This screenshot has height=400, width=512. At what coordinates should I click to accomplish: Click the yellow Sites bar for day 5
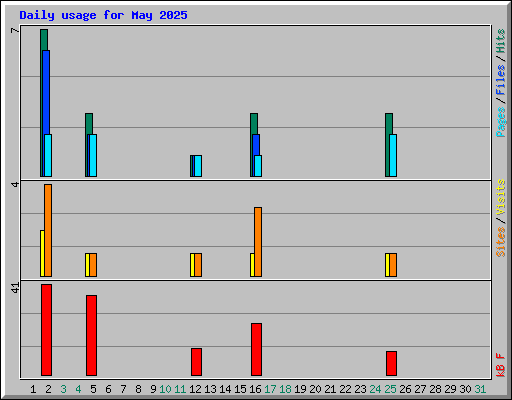pyautogui.click(x=87, y=265)
